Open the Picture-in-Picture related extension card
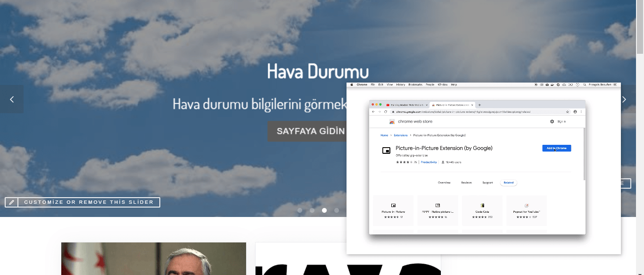The height and width of the screenshot is (275, 644). click(x=393, y=210)
